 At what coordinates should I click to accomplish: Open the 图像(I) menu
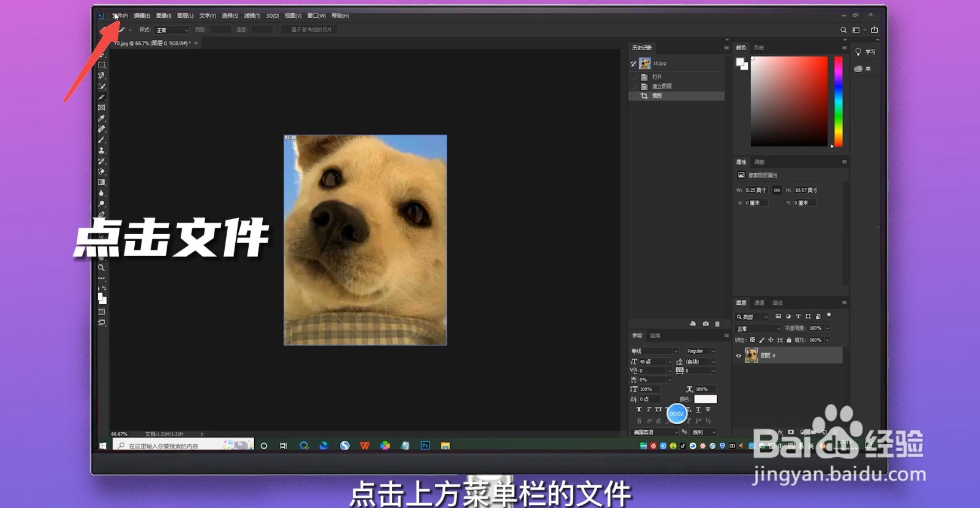[x=164, y=16]
